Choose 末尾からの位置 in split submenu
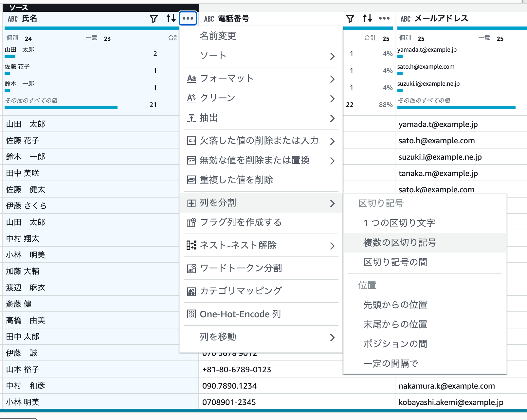527x420 pixels. (425, 324)
